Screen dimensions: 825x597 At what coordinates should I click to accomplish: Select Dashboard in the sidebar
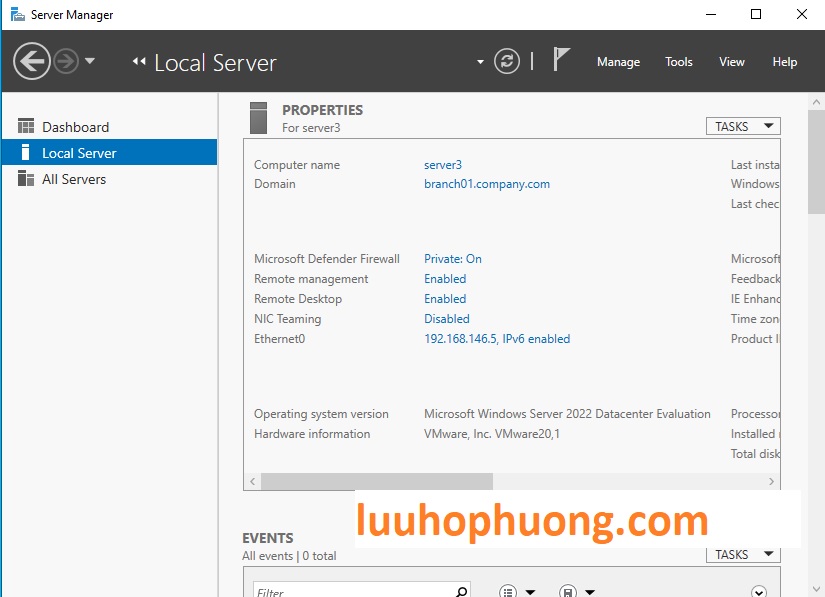[75, 126]
